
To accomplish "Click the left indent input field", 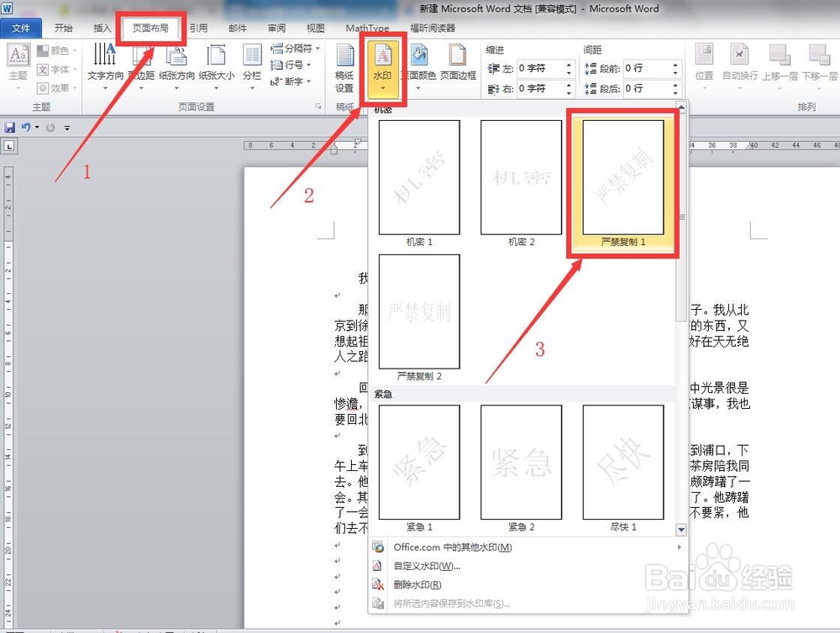I will point(539,69).
